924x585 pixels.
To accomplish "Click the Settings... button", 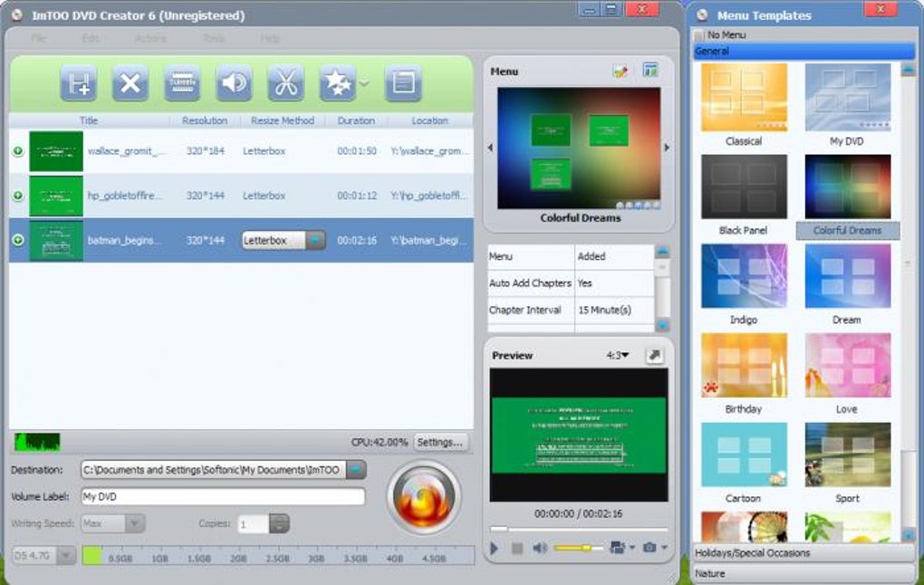I will click(x=440, y=442).
